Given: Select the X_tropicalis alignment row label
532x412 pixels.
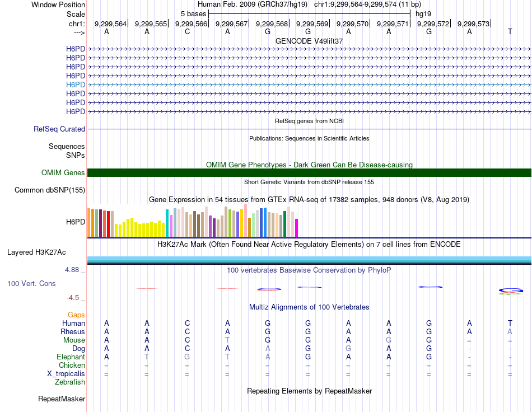Looking at the screenshot, I should coord(66,374).
